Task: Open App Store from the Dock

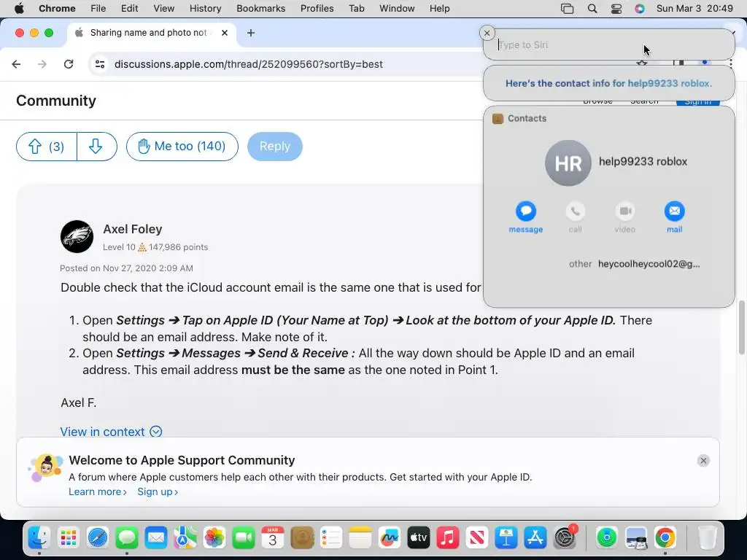Action: click(535, 538)
